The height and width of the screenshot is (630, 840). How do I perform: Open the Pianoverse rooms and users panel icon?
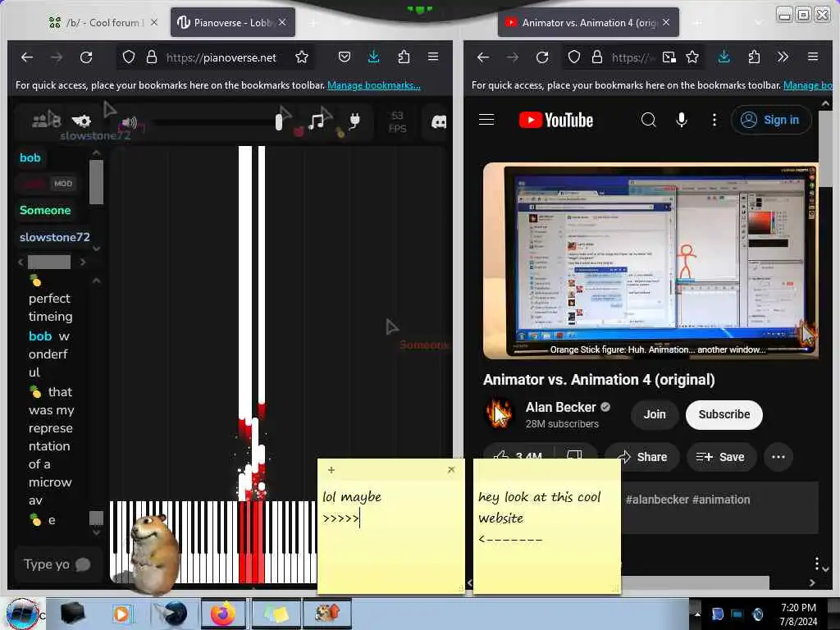tap(46, 120)
